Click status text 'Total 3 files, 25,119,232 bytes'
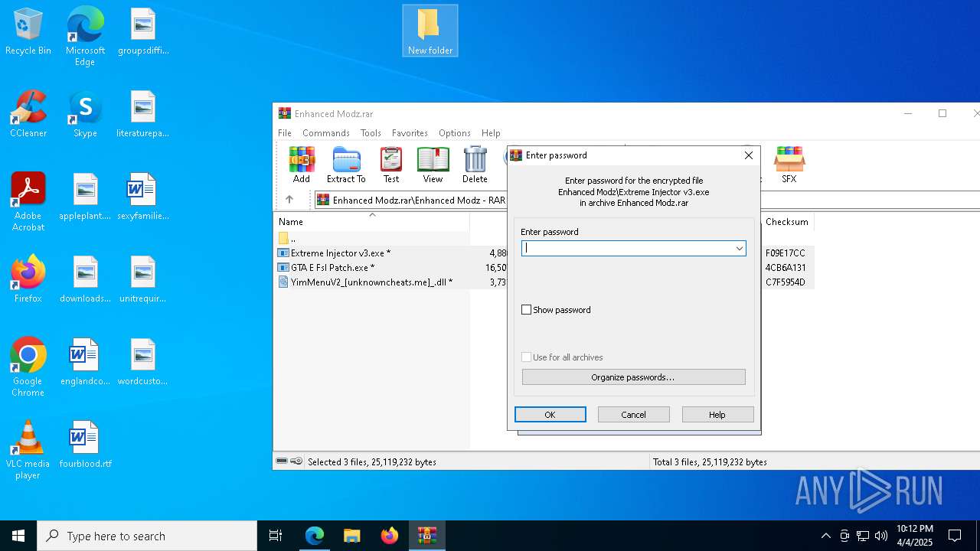 click(710, 462)
